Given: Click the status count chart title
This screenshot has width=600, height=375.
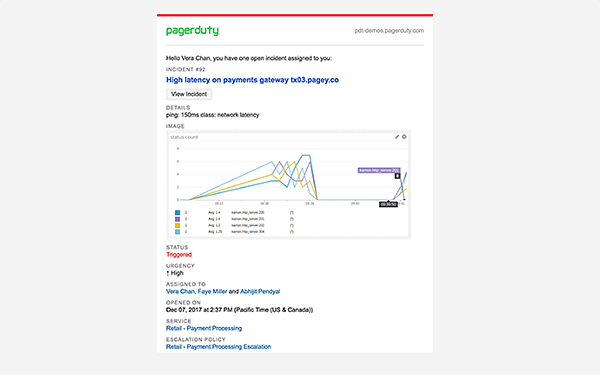Looking at the screenshot, I should (184, 137).
